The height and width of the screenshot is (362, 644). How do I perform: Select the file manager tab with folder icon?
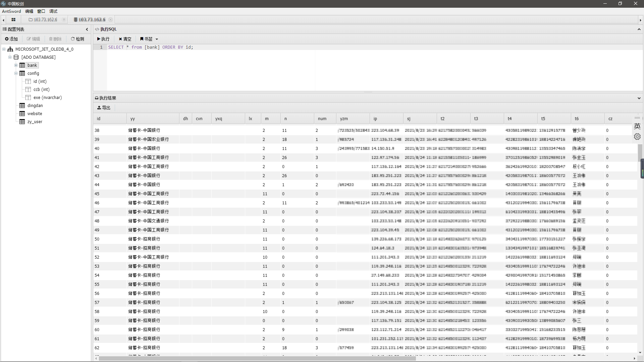(x=43, y=20)
